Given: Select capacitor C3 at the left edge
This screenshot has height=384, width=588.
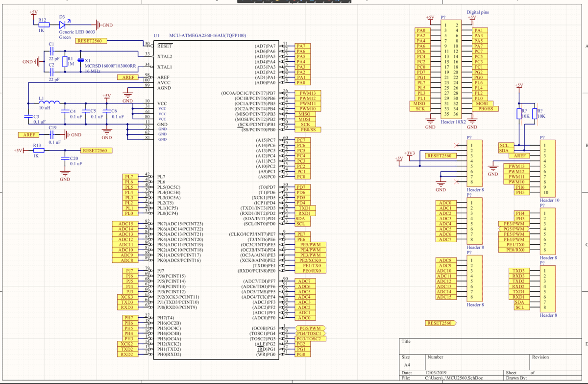Looking at the screenshot, I should point(28,117).
